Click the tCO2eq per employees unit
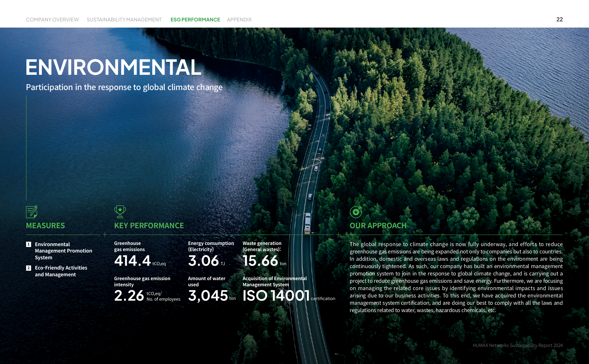589x364 pixels. point(163,296)
